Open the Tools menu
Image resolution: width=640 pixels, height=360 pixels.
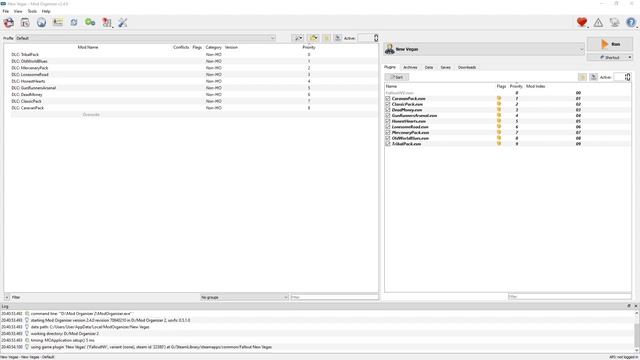click(32, 11)
